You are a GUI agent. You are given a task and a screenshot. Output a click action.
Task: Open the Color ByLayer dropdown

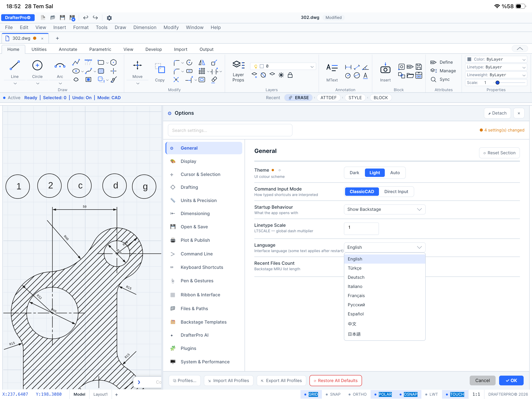[496, 59]
